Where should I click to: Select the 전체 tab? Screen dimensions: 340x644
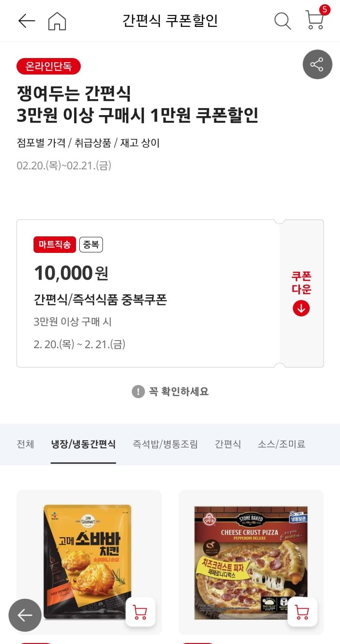pos(25,444)
